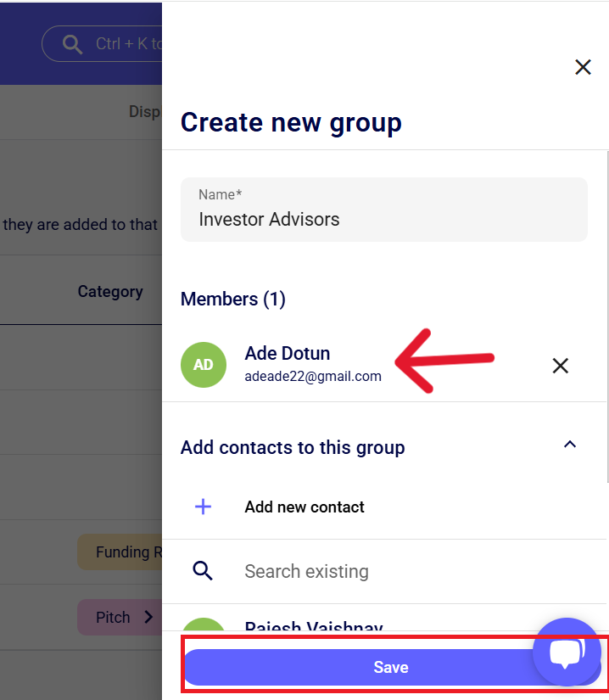Close the Create new group panel
This screenshot has width=609, height=700.
583,67
